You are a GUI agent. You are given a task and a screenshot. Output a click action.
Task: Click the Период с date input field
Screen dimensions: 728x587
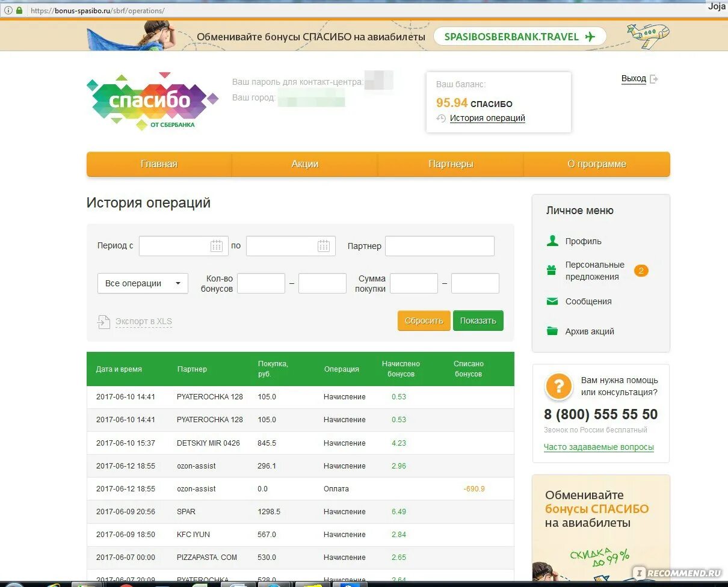pos(184,246)
